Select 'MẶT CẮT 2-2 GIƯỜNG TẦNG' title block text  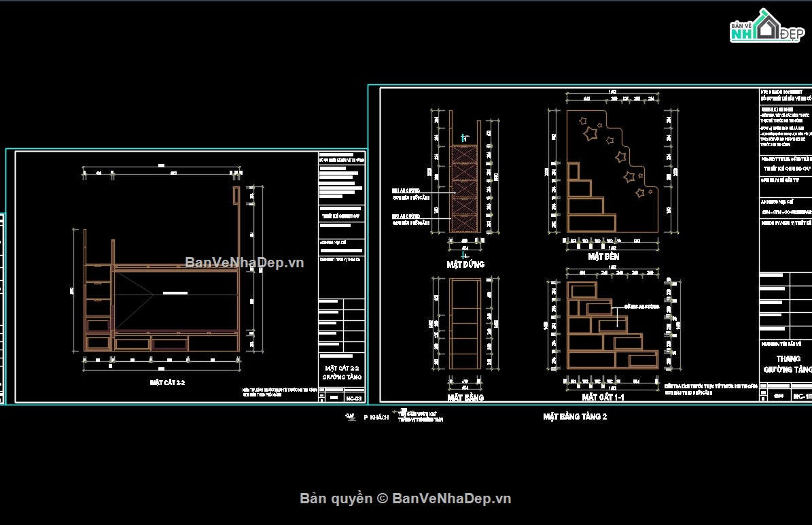342,373
